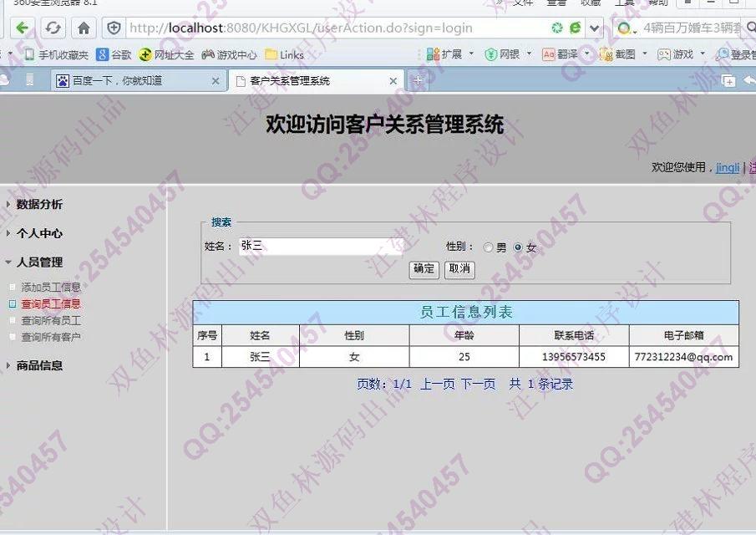The width and height of the screenshot is (756, 535).
Task: Click the shield security icon beside the URL
Action: tap(114, 28)
